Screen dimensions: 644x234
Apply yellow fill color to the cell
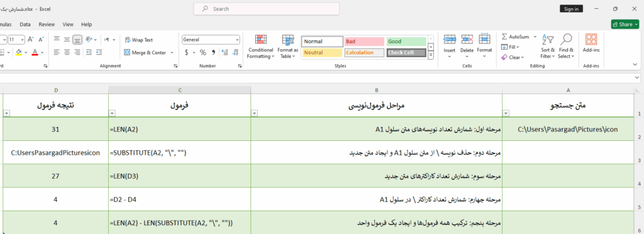click(18, 52)
